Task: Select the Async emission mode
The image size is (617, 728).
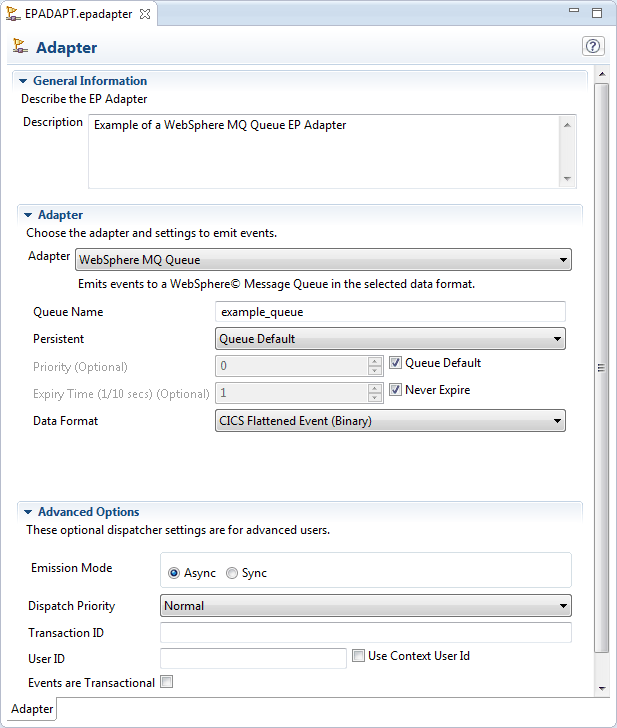Action: (174, 573)
